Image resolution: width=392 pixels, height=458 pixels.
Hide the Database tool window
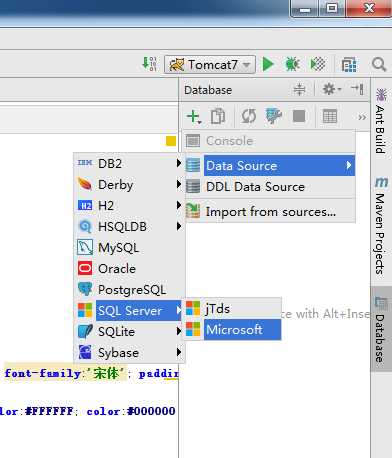pos(357,89)
